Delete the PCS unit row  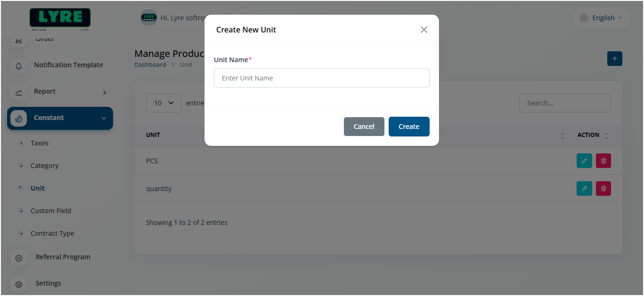(603, 161)
